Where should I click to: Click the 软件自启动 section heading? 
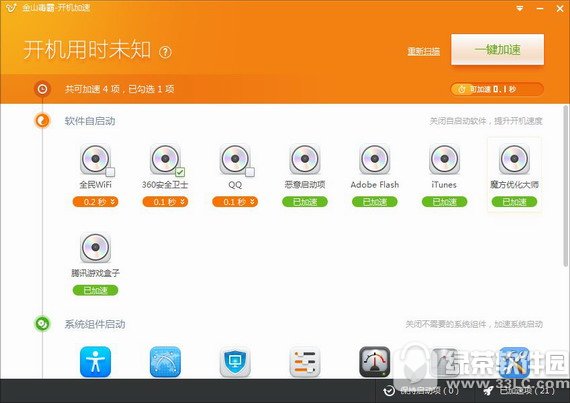(x=90, y=121)
